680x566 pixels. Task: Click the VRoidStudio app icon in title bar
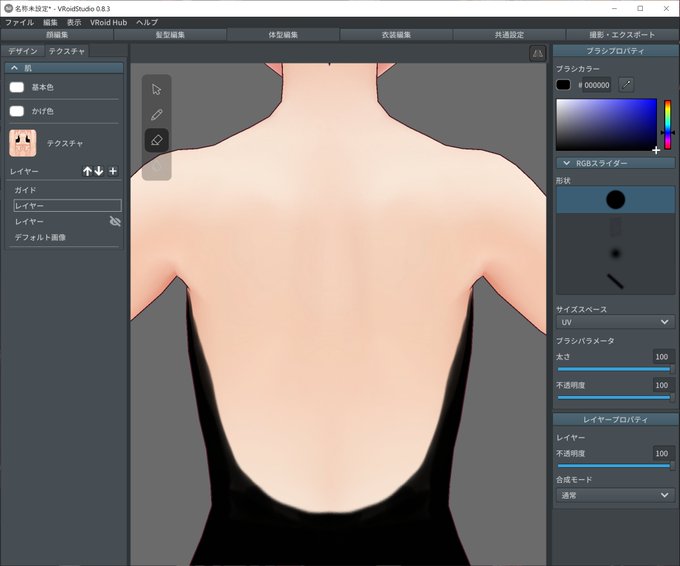(x=8, y=8)
